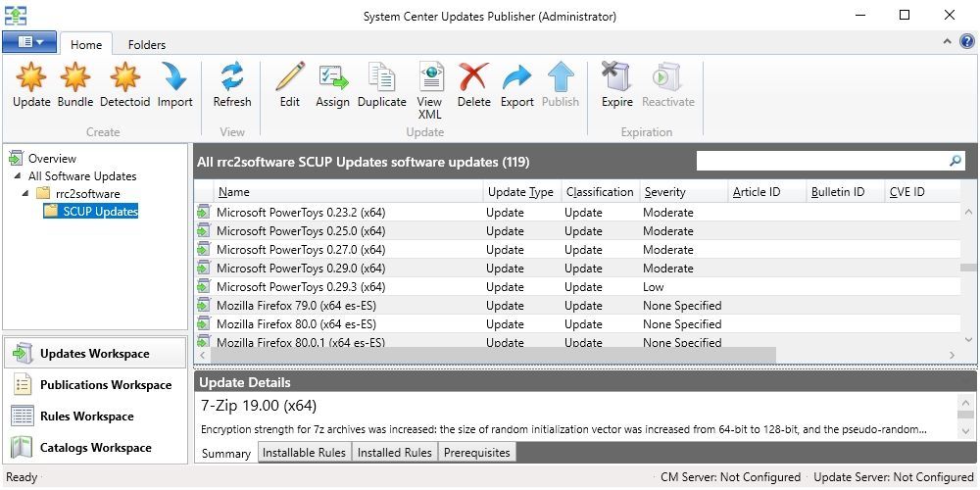Delete the selected update
The width and height of the screenshot is (980, 490).
coord(473,85)
